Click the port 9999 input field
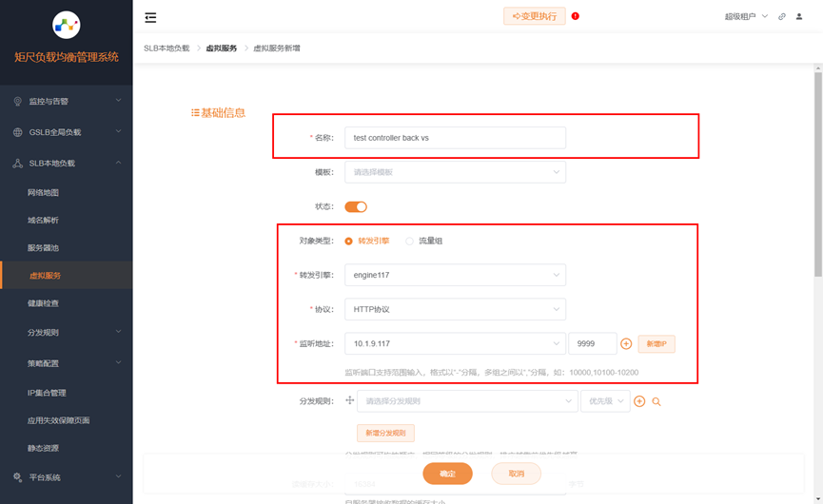The image size is (823, 504). pyautogui.click(x=592, y=343)
